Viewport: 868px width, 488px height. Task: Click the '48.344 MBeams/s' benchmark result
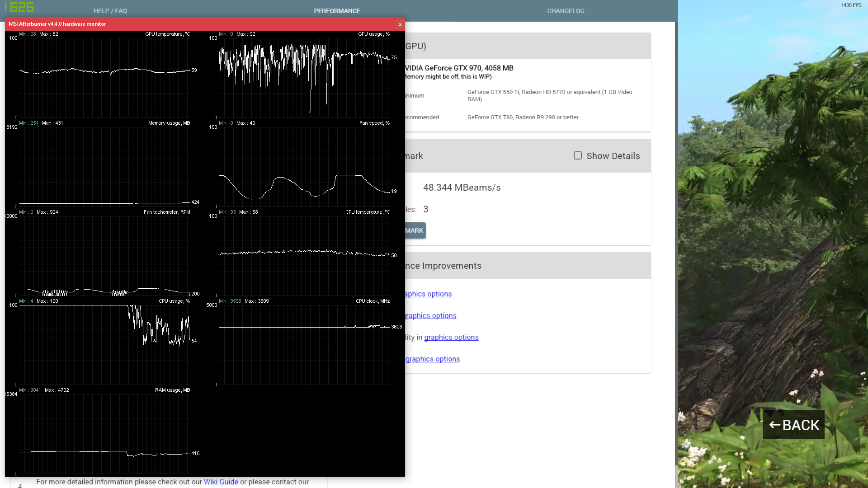pos(462,188)
